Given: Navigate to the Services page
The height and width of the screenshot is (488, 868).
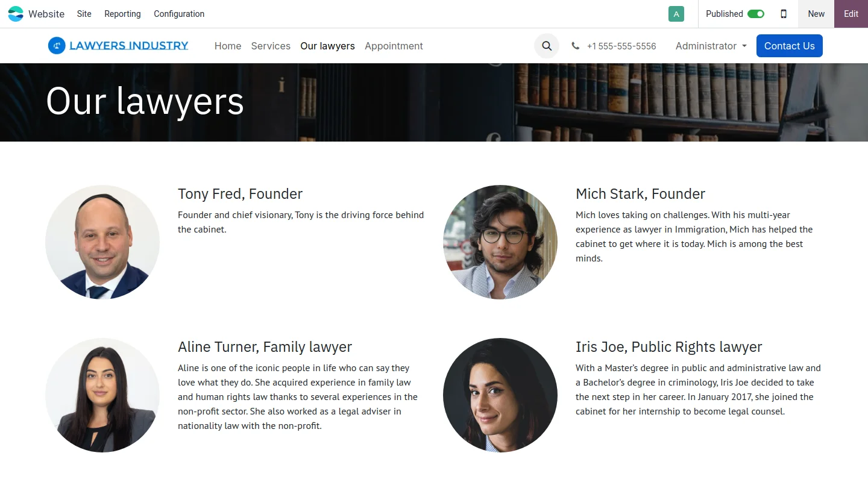Looking at the screenshot, I should point(271,46).
